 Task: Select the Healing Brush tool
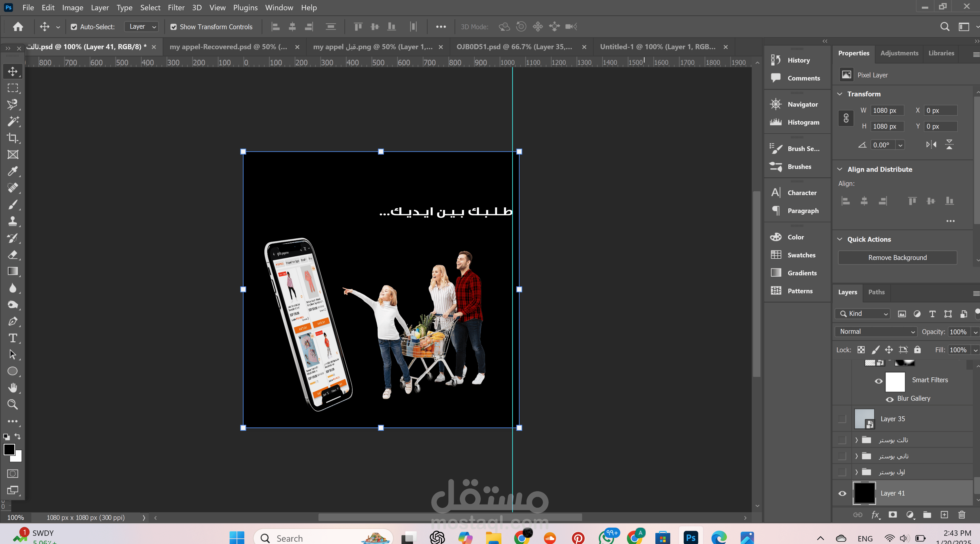coord(13,188)
